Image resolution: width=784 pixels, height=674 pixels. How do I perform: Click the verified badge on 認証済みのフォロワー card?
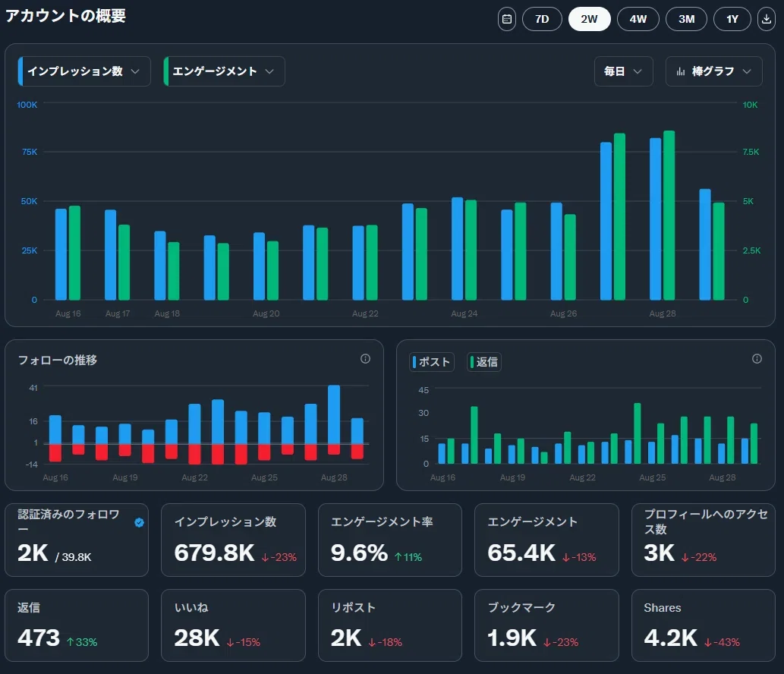140,522
